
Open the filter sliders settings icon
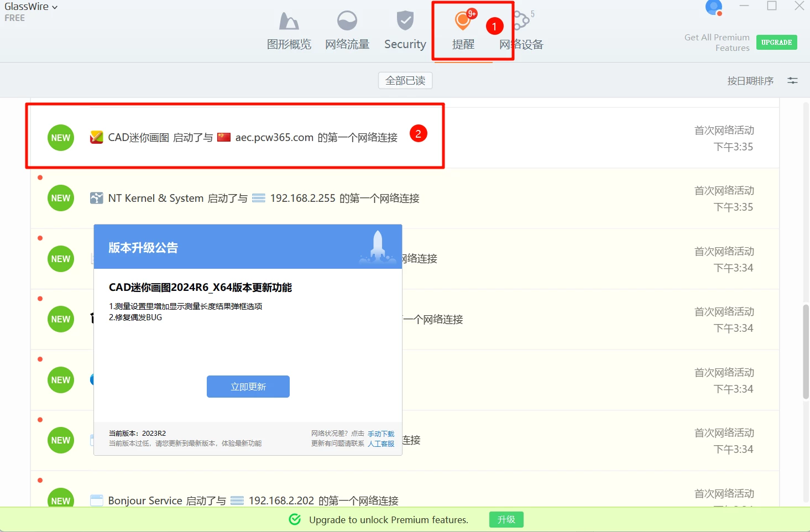click(792, 81)
